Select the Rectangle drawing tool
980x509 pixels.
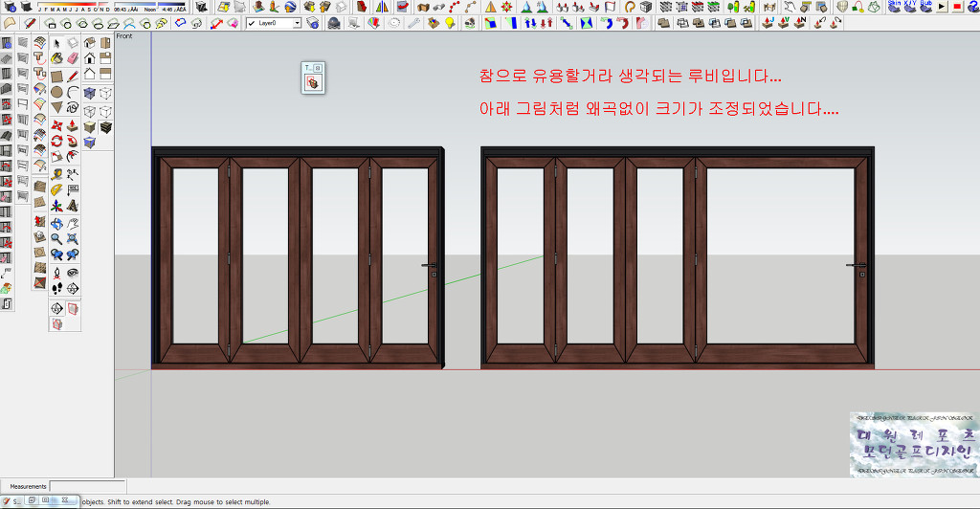[x=56, y=77]
